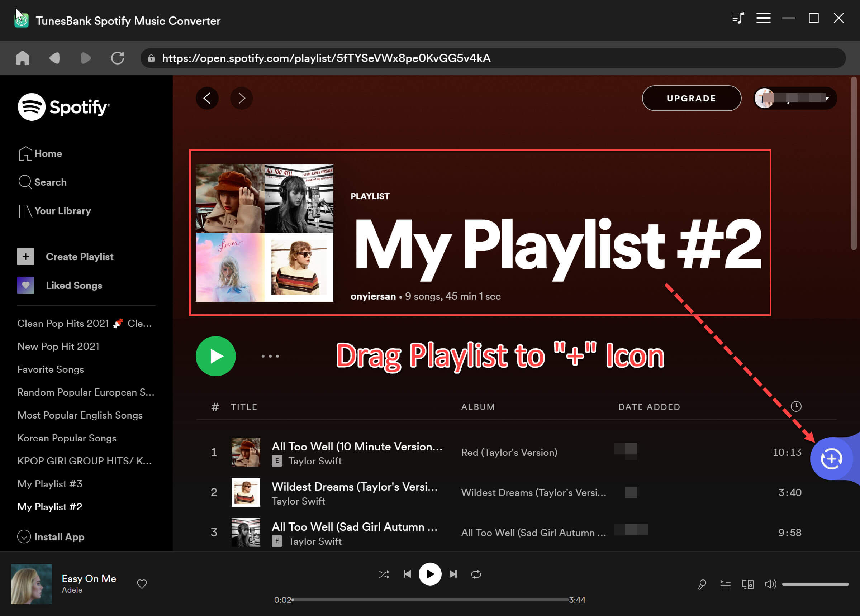Screen dimensions: 860x616
Task: Go forward with Spotify chevron right
Action: [x=242, y=98]
